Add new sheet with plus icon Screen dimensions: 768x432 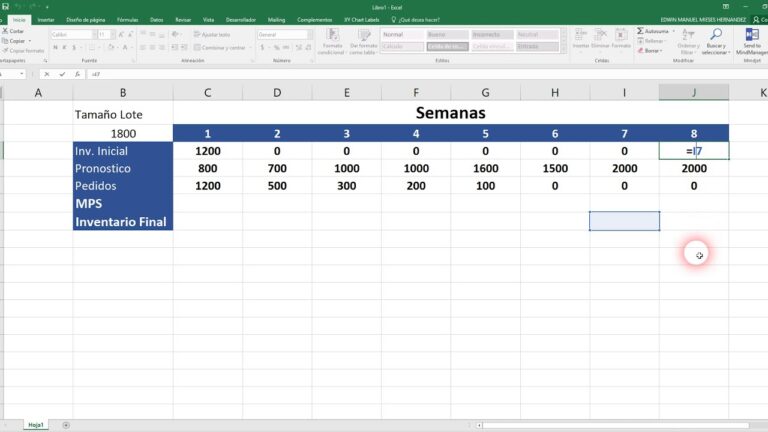[66, 425]
